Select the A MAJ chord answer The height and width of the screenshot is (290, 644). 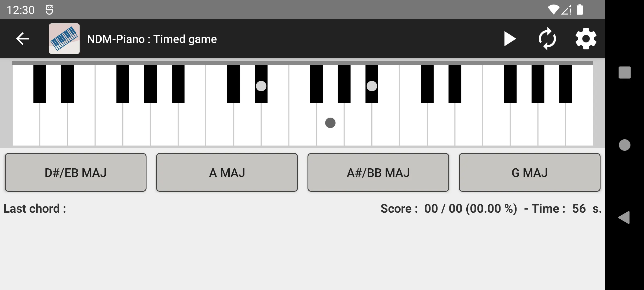pos(227,172)
